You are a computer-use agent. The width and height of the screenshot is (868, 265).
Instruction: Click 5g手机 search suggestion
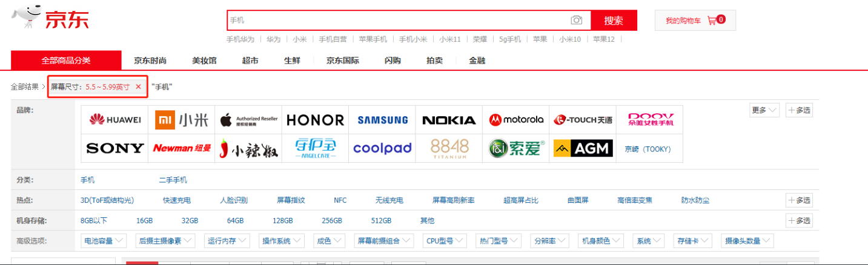[510, 39]
